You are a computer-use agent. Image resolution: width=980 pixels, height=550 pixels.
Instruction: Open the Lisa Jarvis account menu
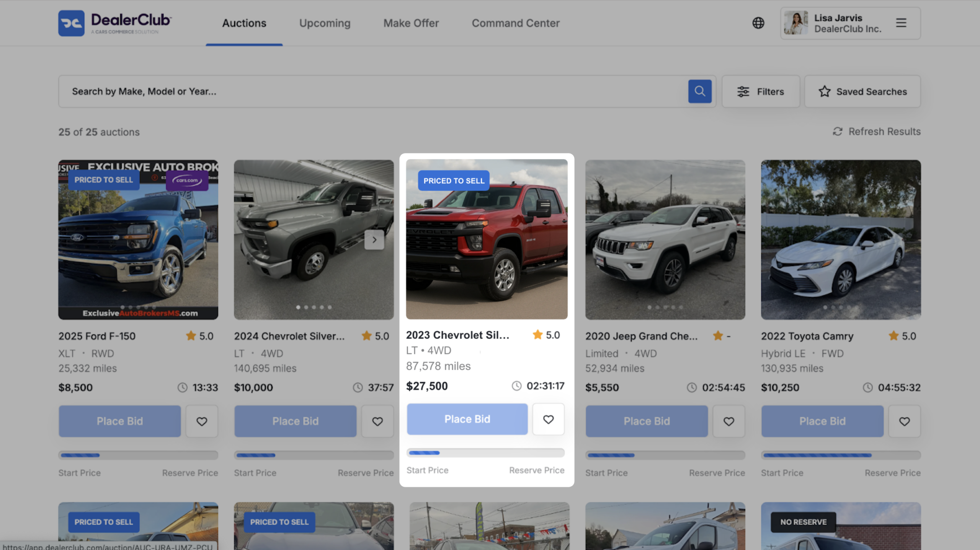(x=851, y=23)
